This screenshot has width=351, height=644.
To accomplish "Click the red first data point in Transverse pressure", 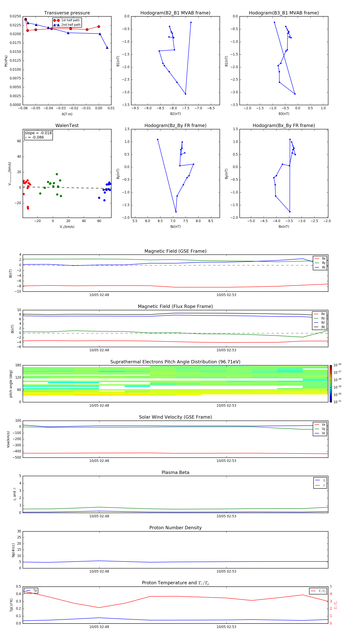I will pyautogui.click(x=26, y=19).
